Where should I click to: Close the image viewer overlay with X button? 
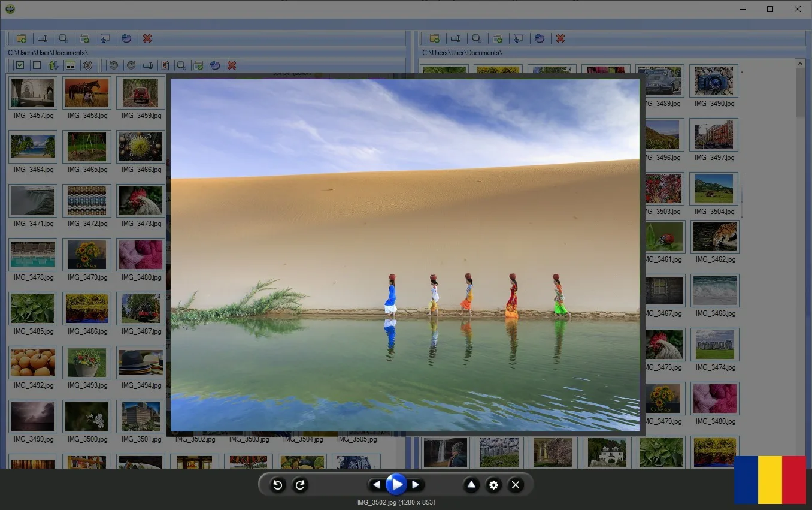516,485
